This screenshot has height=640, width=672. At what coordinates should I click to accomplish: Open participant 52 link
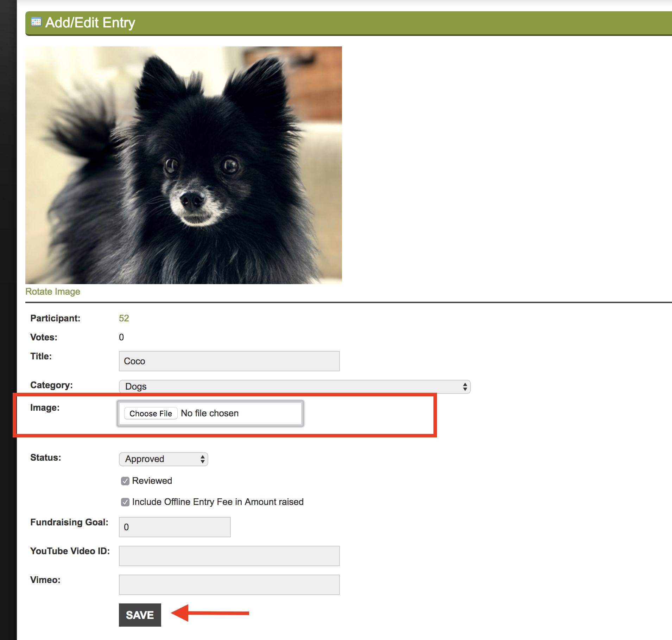tap(124, 318)
